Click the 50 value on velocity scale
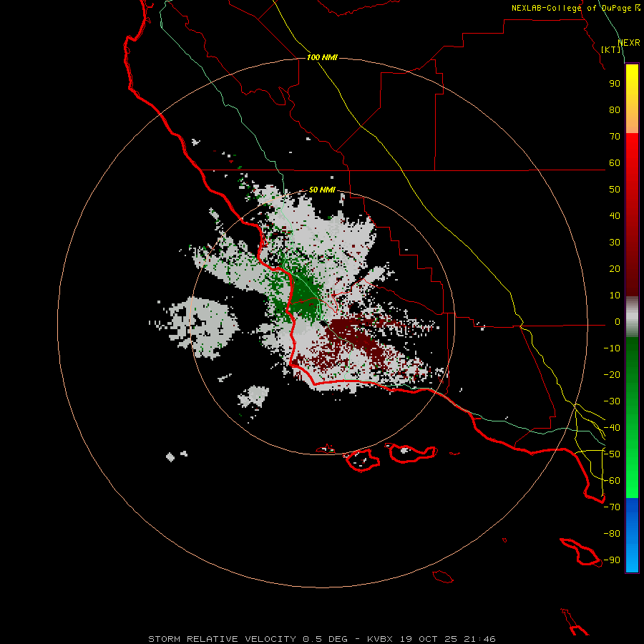Viewport: 644px width, 644px height. tap(615, 190)
